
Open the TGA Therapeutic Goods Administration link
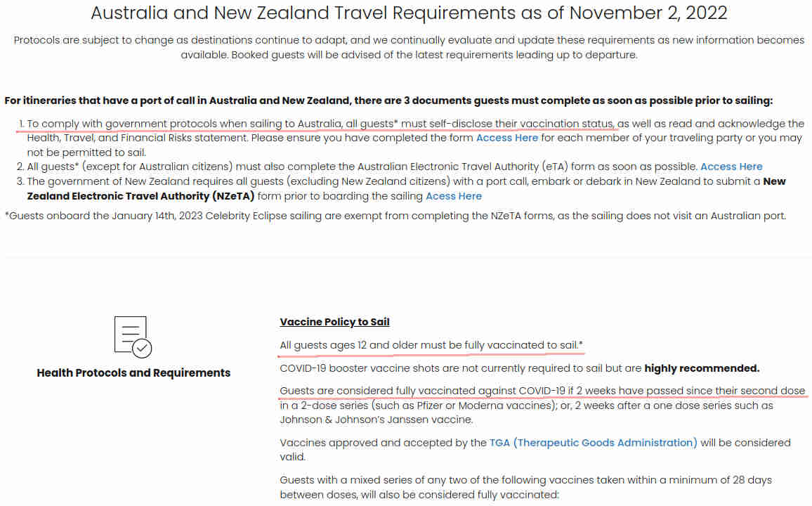[594, 443]
